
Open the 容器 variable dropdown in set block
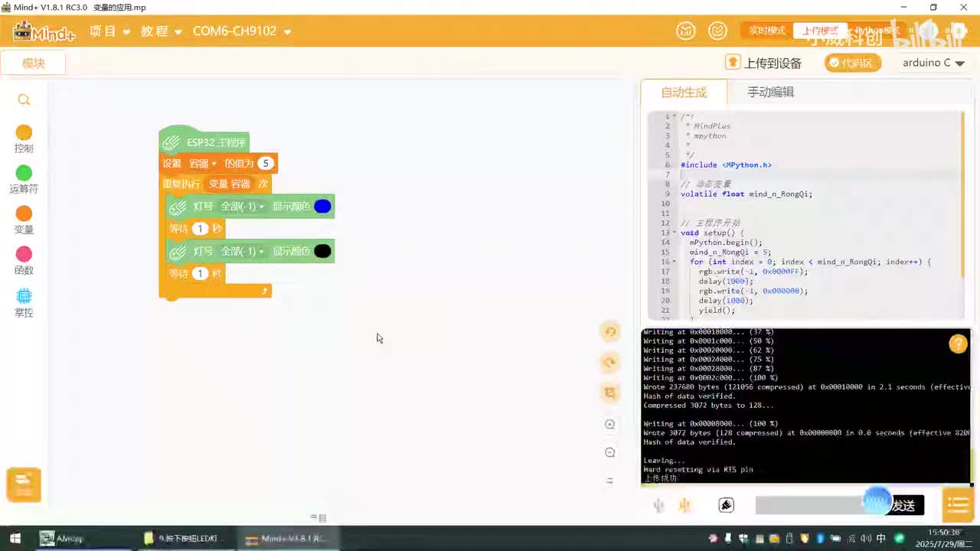[x=203, y=164]
